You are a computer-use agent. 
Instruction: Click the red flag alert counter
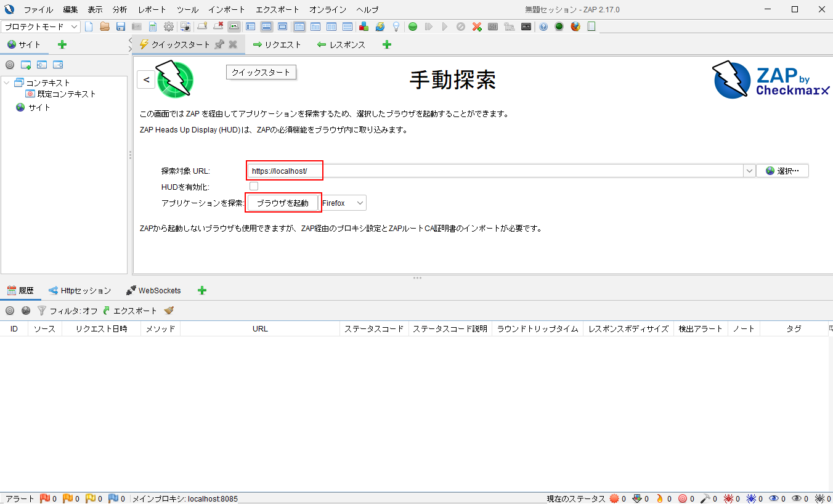[48, 498]
